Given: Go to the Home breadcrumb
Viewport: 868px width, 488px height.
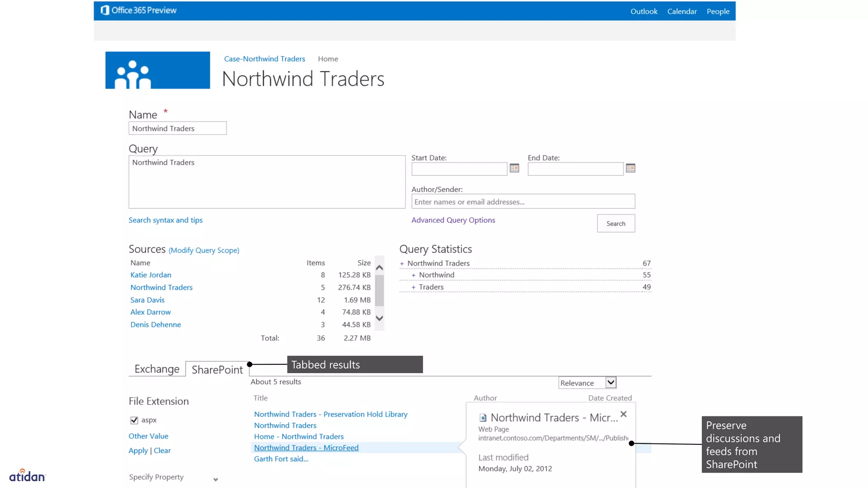Looking at the screenshot, I should coord(328,59).
